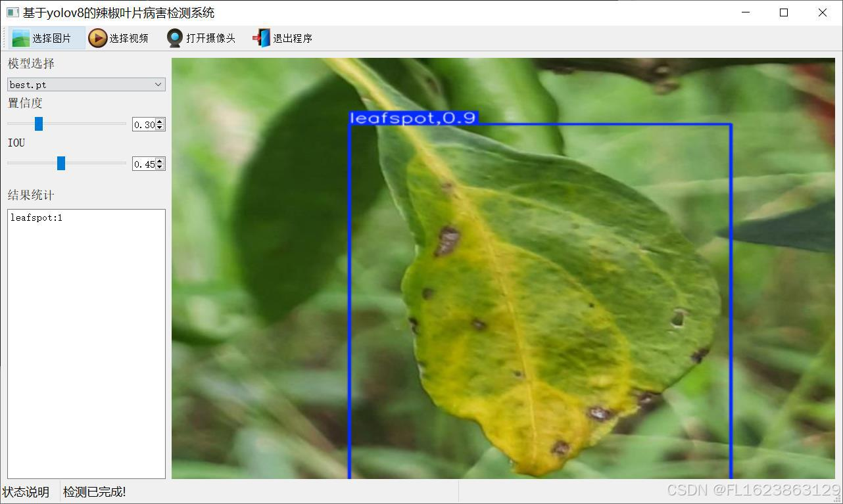Click the 状态说明 status bar label

click(x=26, y=492)
